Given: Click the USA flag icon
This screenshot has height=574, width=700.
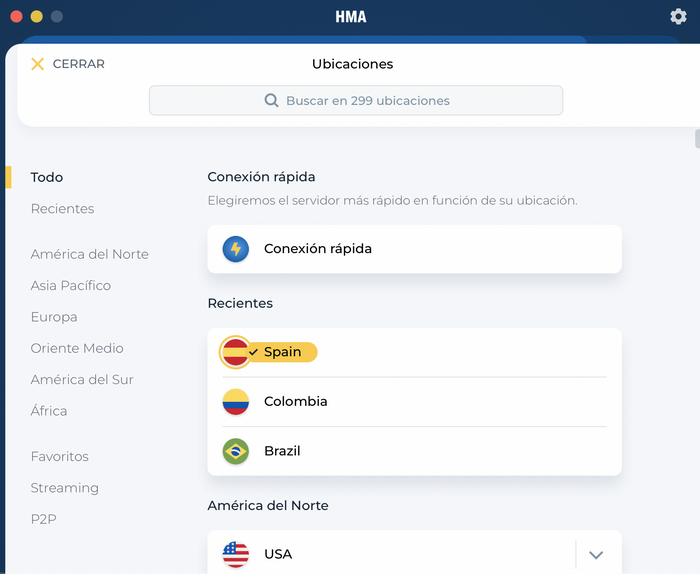Looking at the screenshot, I should click(x=236, y=554).
